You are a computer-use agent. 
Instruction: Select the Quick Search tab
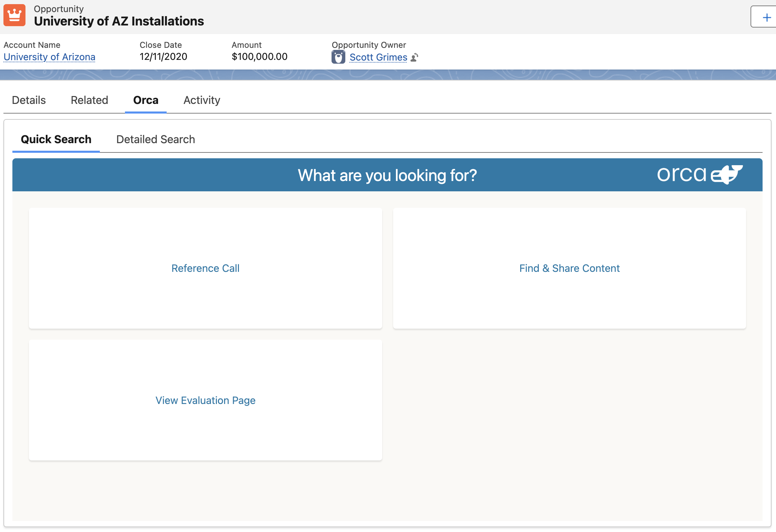(x=56, y=139)
